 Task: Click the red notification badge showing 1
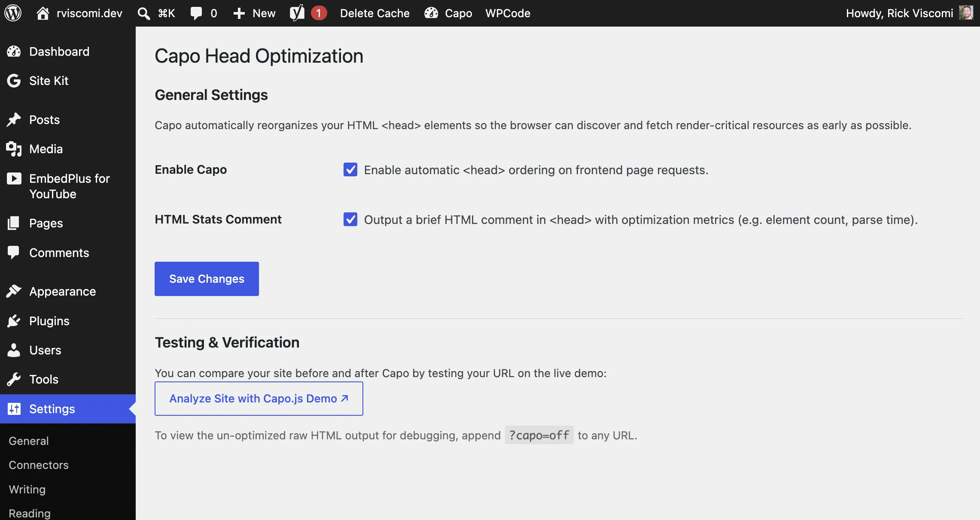319,13
